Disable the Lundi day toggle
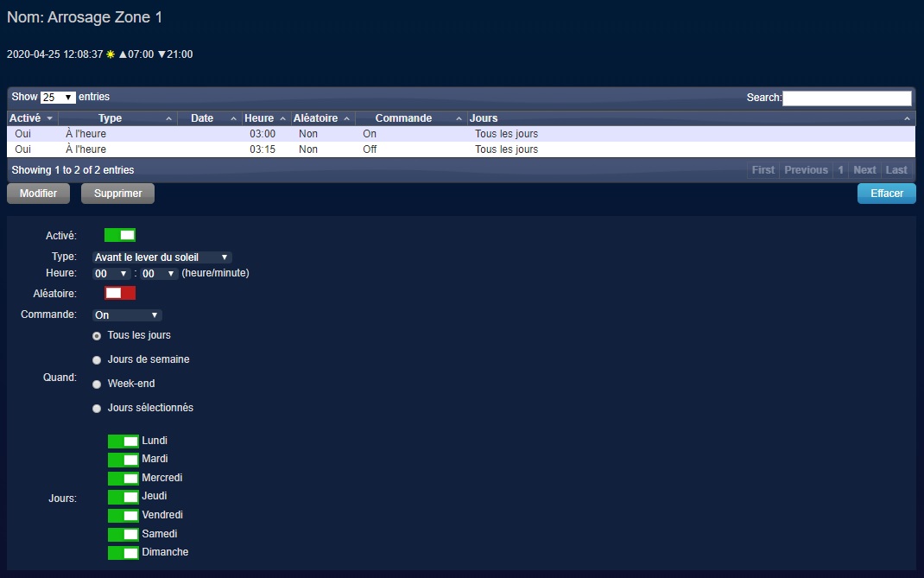The height and width of the screenshot is (578, 924). [x=123, y=441]
